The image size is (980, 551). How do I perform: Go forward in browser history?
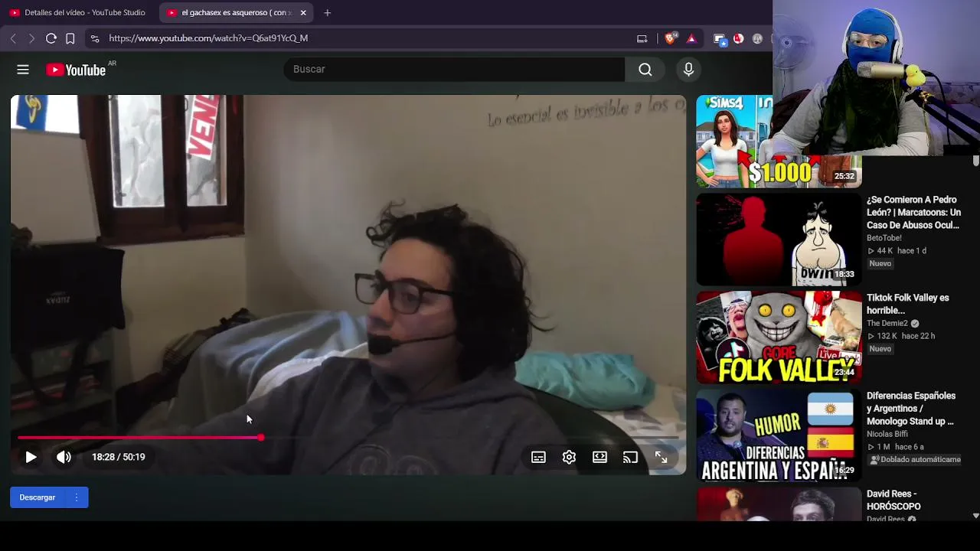pyautogui.click(x=31, y=38)
